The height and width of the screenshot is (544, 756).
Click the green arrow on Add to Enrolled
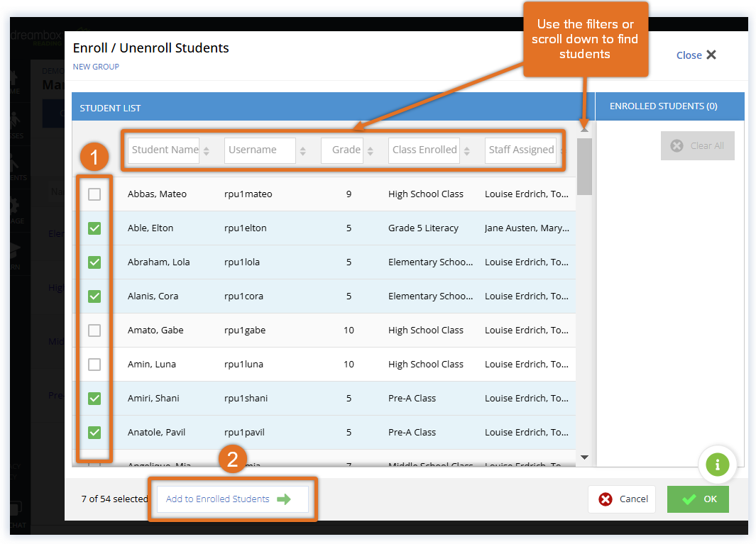(x=284, y=499)
